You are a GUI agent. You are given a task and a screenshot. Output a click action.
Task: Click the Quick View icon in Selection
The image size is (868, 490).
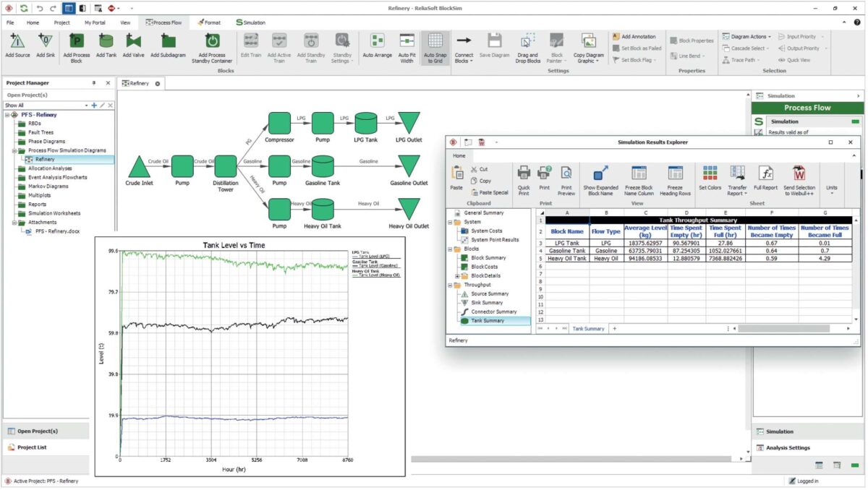pyautogui.click(x=782, y=60)
